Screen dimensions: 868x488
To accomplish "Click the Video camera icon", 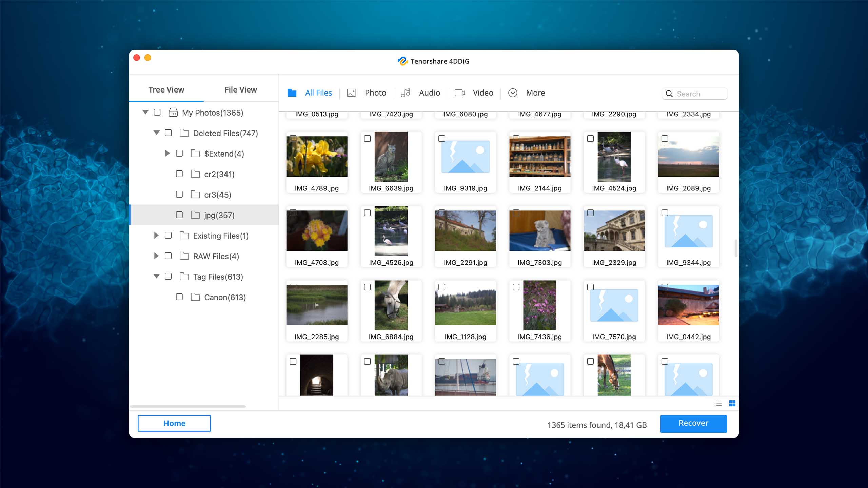I will (460, 93).
